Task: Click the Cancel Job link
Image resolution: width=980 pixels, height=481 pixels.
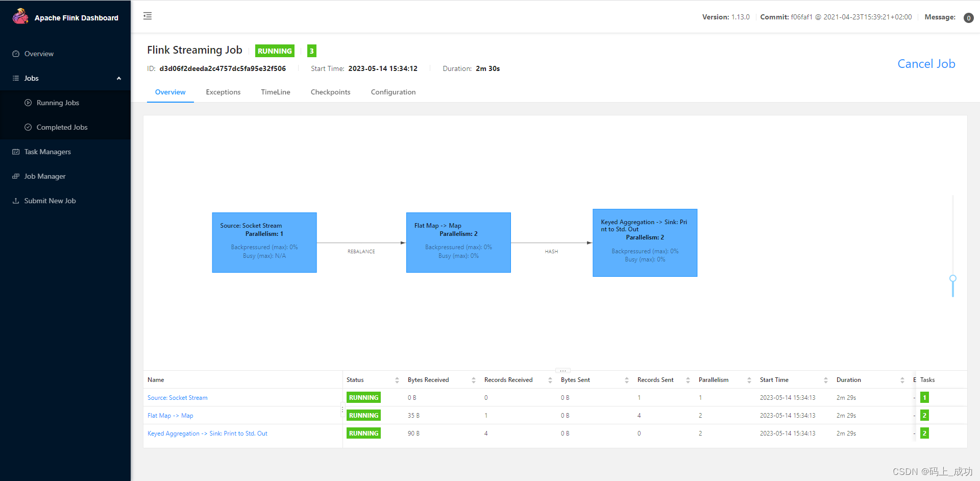Action: [x=926, y=64]
